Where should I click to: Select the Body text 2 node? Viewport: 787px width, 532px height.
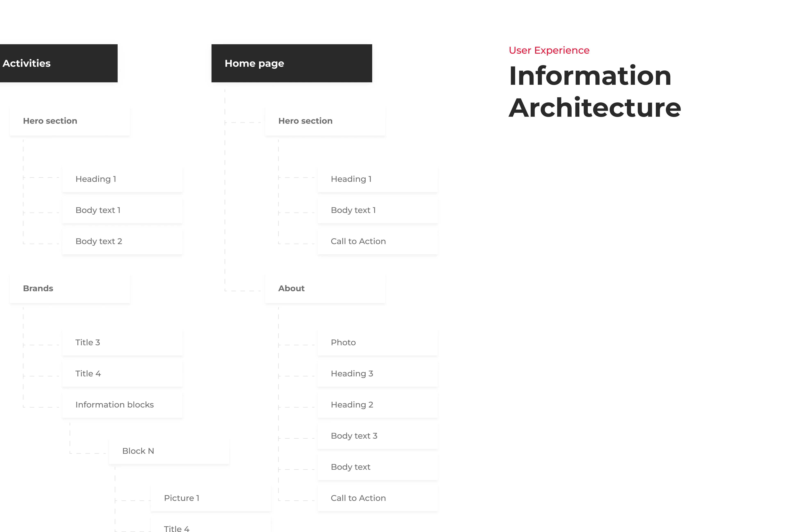(122, 241)
